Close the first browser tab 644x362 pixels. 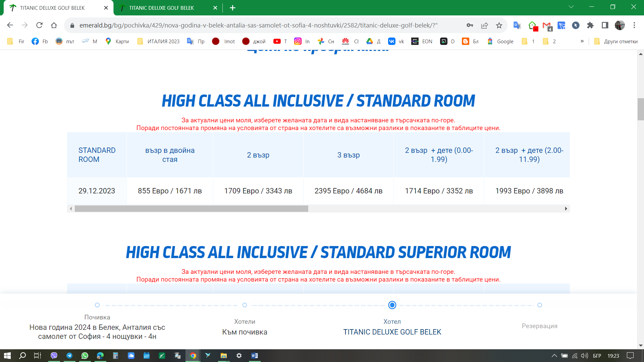coord(106,8)
